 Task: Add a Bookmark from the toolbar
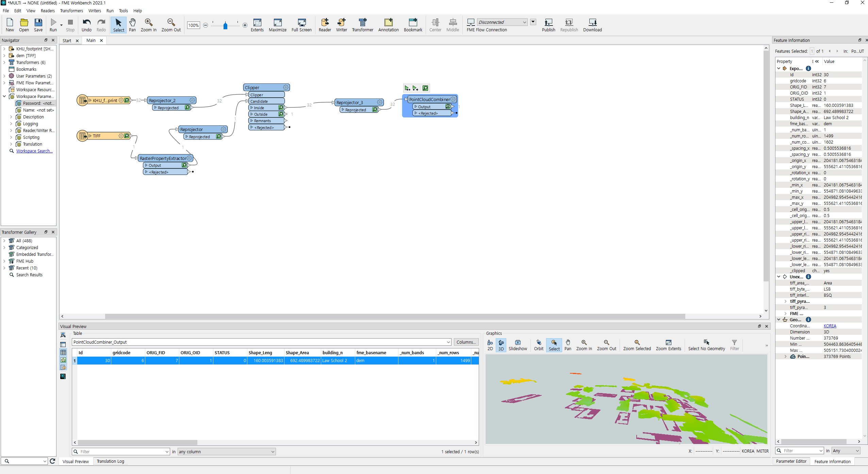click(413, 25)
